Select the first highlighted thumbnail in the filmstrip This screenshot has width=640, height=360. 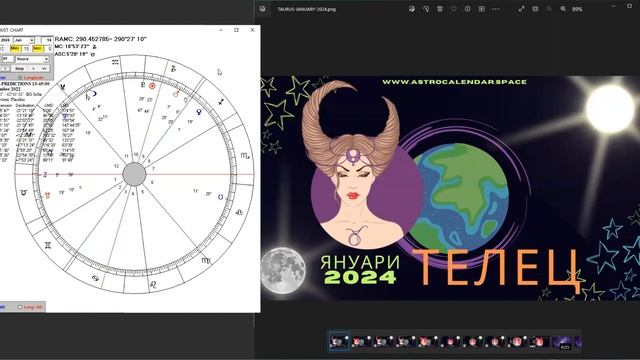coord(339,341)
